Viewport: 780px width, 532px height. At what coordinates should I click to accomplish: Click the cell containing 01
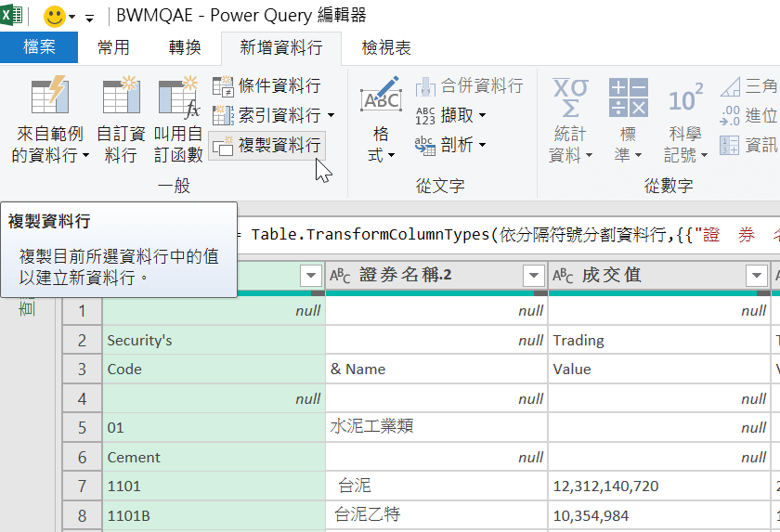pyautogui.click(x=214, y=428)
